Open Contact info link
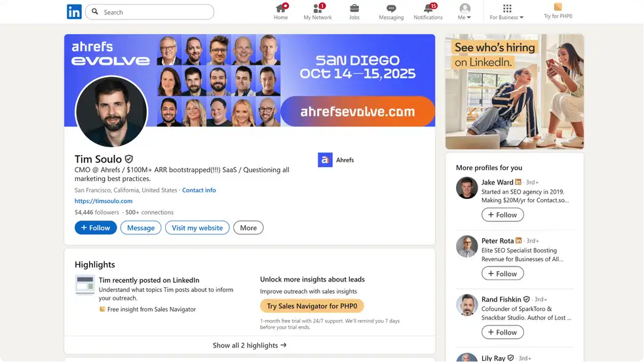Screen dimensions: 644x362 [x=199, y=190]
